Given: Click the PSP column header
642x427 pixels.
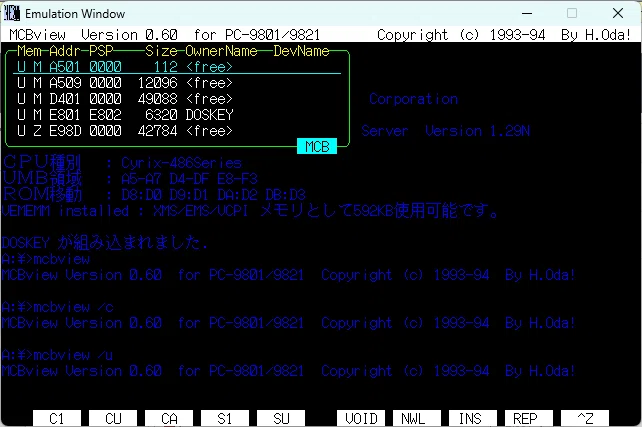Looking at the screenshot, I should pos(101,51).
